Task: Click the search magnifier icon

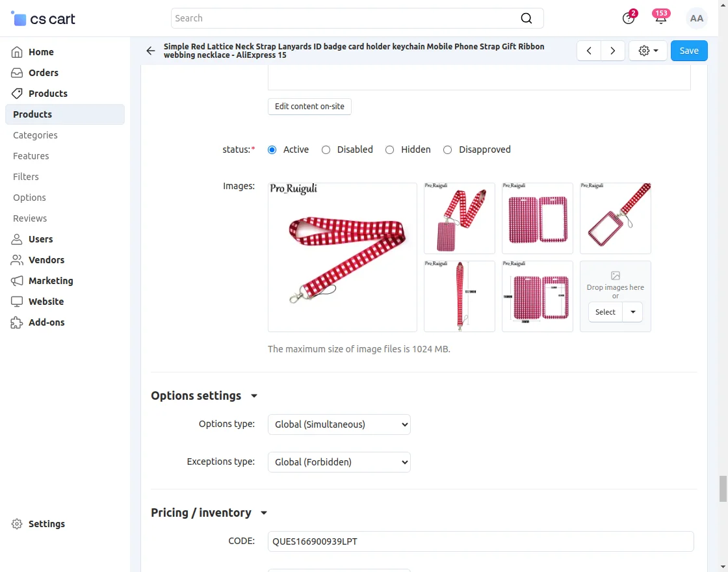Action: click(x=526, y=18)
